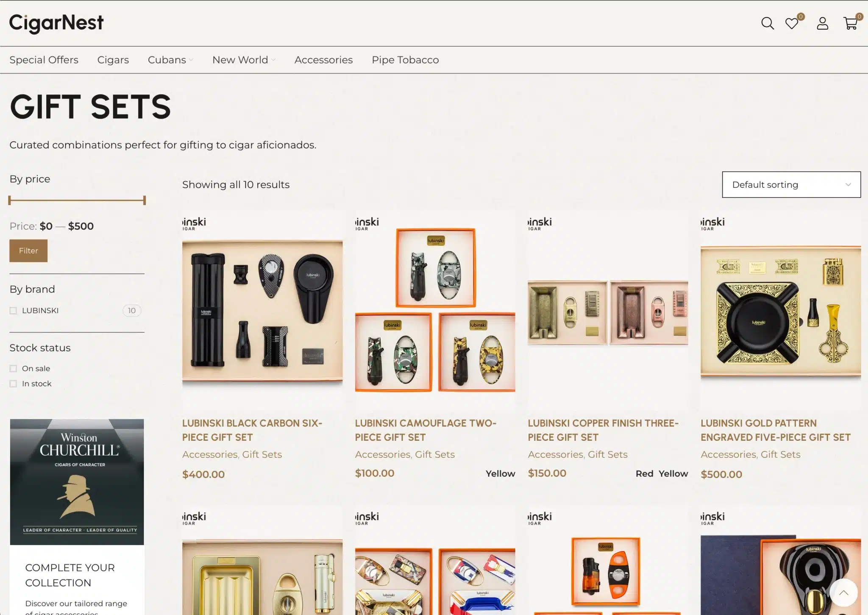Click the Complete Your Collection heading
Image resolution: width=868 pixels, height=615 pixels.
coord(70,575)
